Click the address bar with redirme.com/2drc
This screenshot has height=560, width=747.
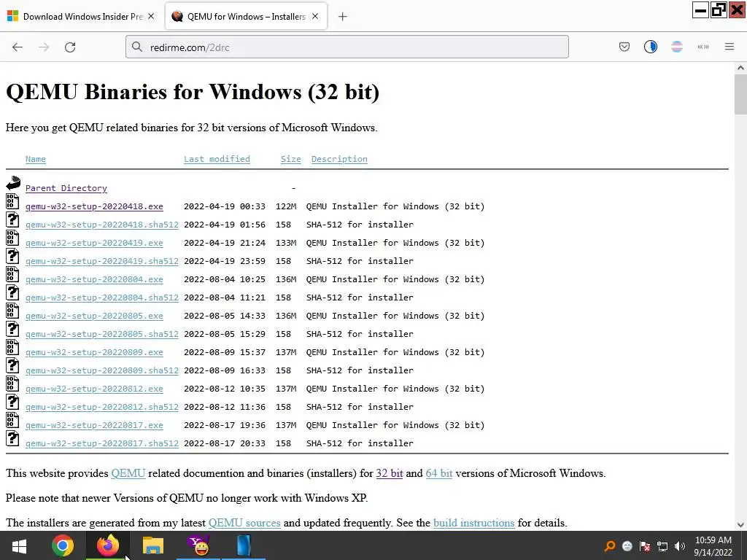[x=347, y=47]
